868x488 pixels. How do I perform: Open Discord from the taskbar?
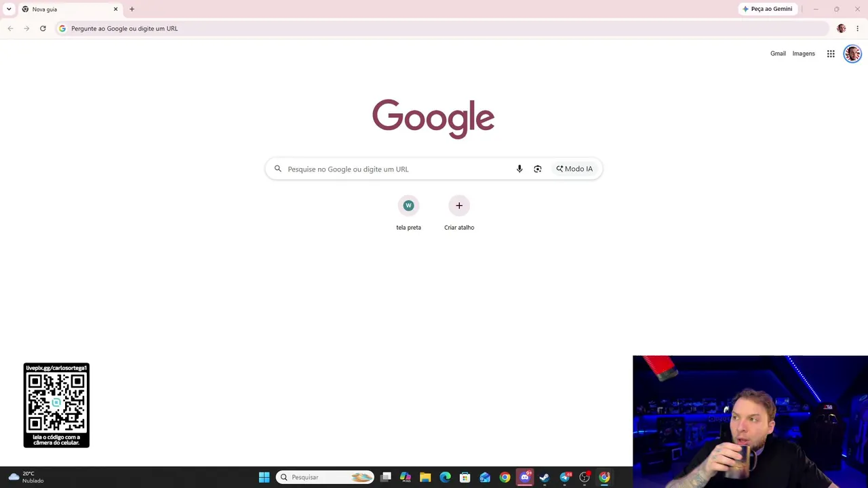pos(525,477)
